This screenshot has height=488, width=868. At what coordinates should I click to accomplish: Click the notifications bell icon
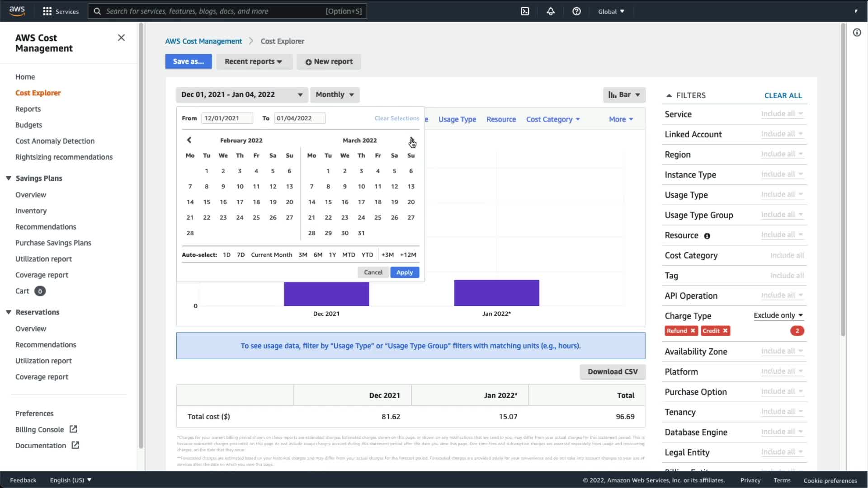pos(551,11)
